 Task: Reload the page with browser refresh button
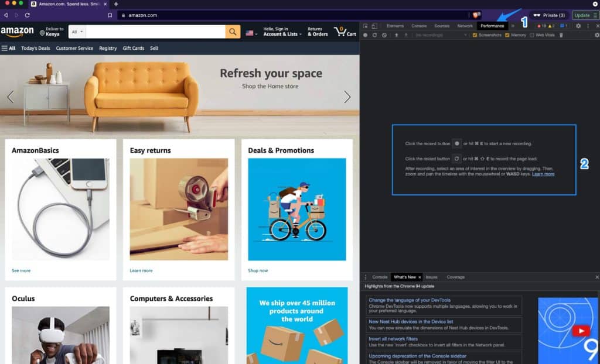[x=27, y=15]
